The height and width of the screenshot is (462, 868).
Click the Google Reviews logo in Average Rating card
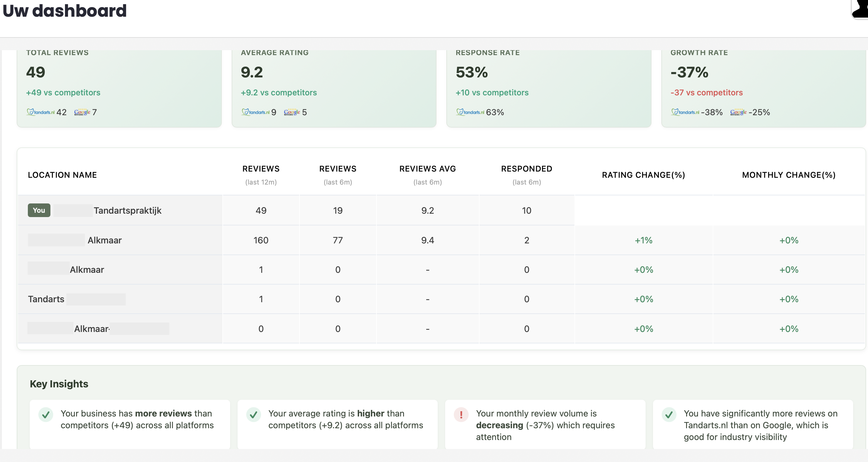click(292, 112)
